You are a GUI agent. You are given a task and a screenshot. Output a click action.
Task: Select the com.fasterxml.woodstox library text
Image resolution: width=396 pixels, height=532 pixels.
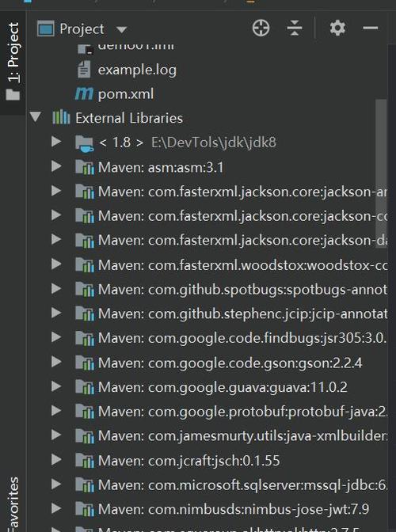(x=242, y=265)
